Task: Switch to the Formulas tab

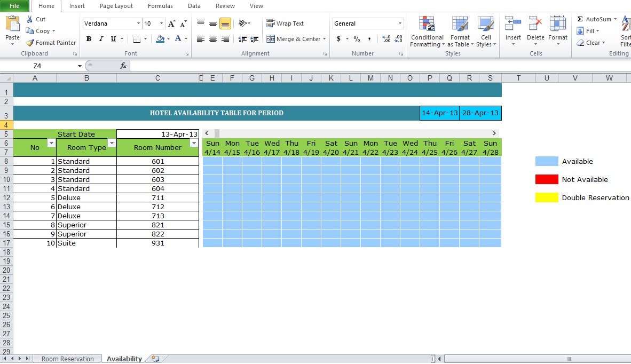Action: click(x=160, y=6)
